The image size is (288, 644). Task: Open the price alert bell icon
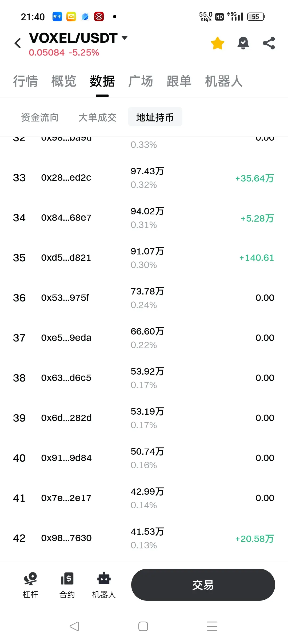pyautogui.click(x=243, y=43)
